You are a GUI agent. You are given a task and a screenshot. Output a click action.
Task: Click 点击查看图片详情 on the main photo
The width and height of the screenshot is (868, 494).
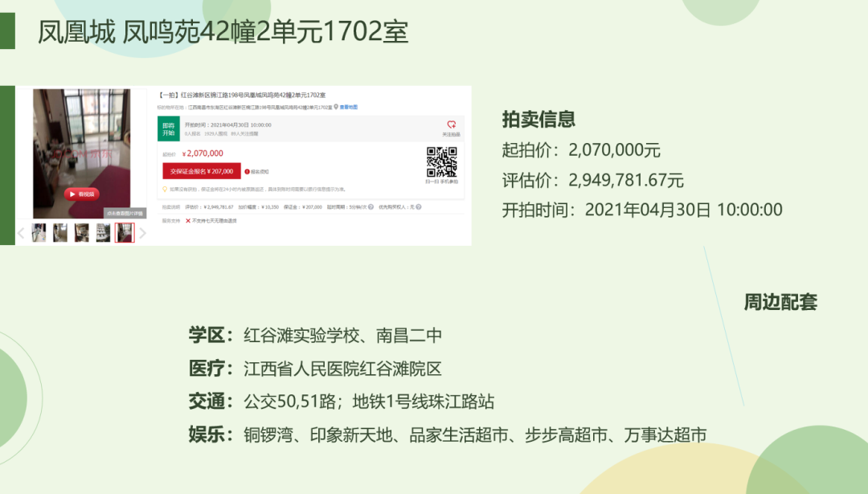[x=125, y=214]
